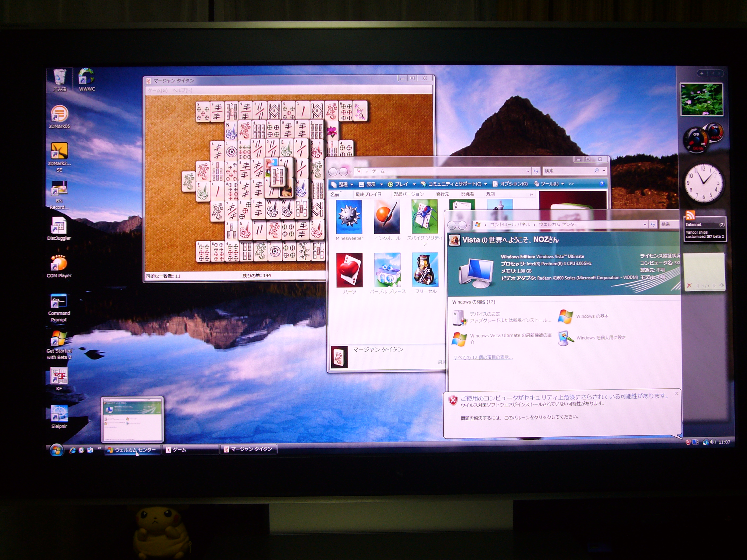Open the Hearts card game icon

(x=349, y=270)
